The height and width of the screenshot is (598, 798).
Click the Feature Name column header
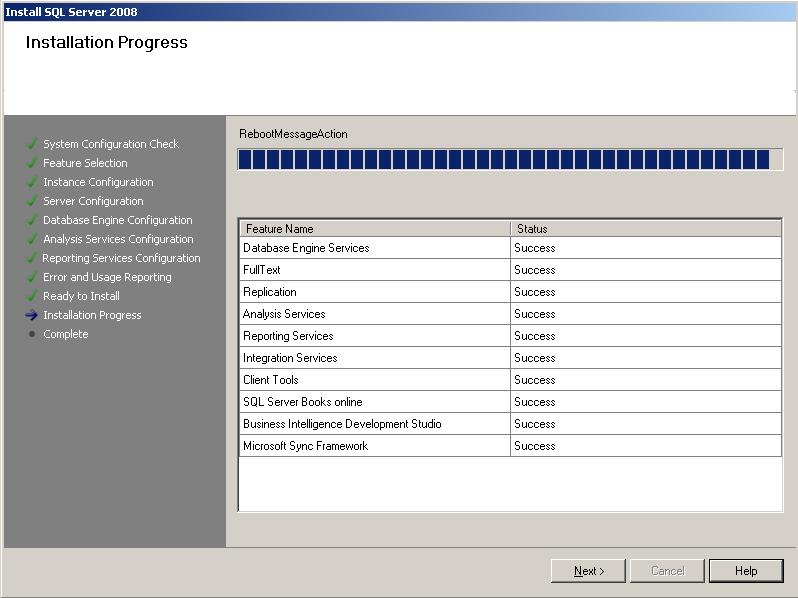click(375, 229)
